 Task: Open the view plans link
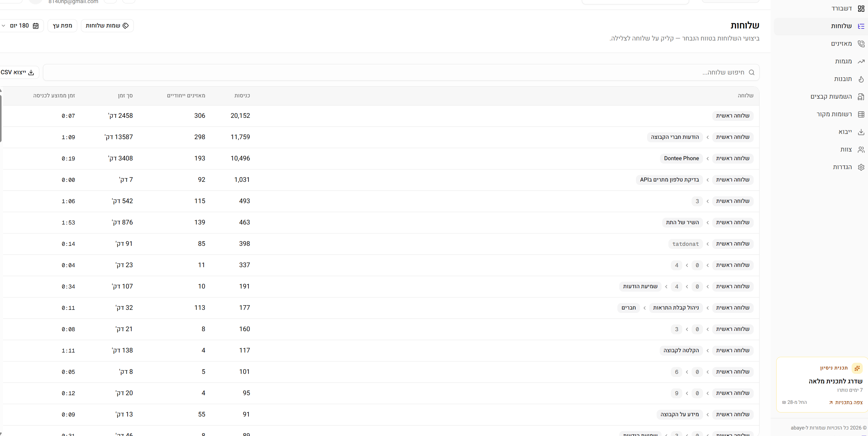click(846, 402)
